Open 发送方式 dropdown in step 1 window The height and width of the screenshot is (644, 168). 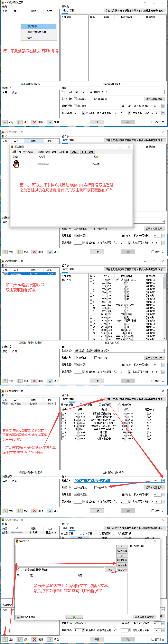163,92
